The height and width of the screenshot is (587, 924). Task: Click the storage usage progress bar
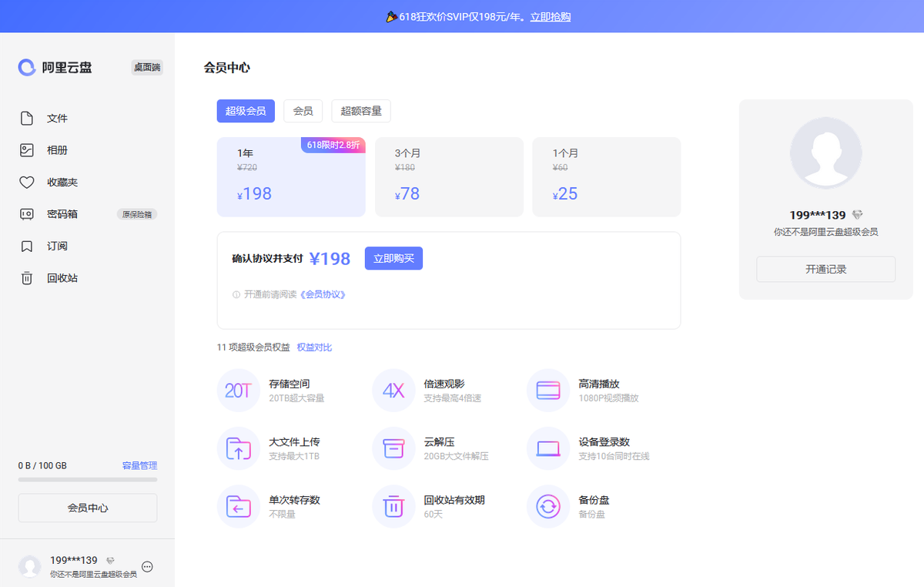[88, 480]
